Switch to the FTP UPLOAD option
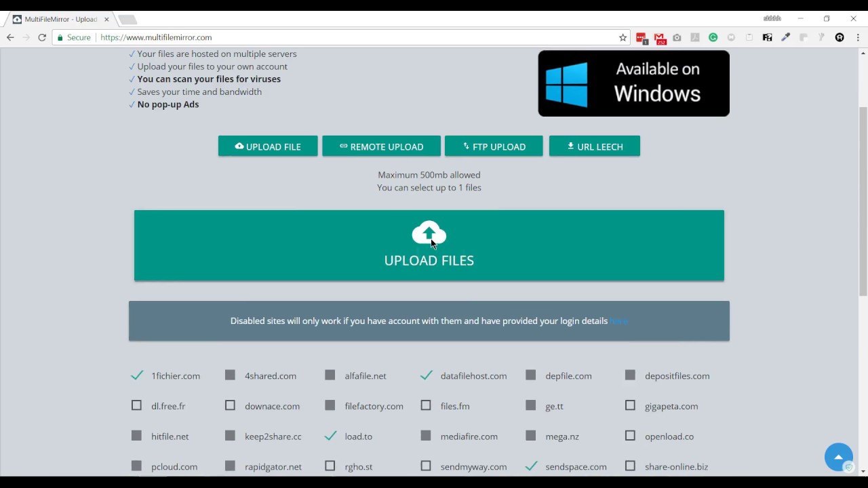 (x=494, y=146)
